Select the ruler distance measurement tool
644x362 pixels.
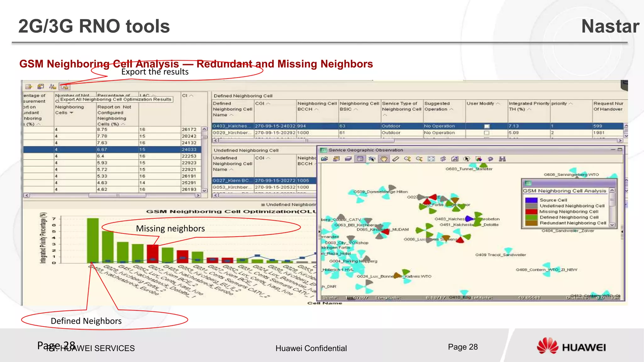tap(396, 159)
